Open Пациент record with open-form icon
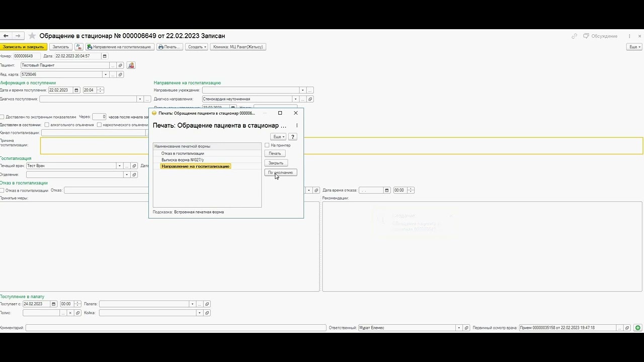644x362 pixels. pos(120,65)
